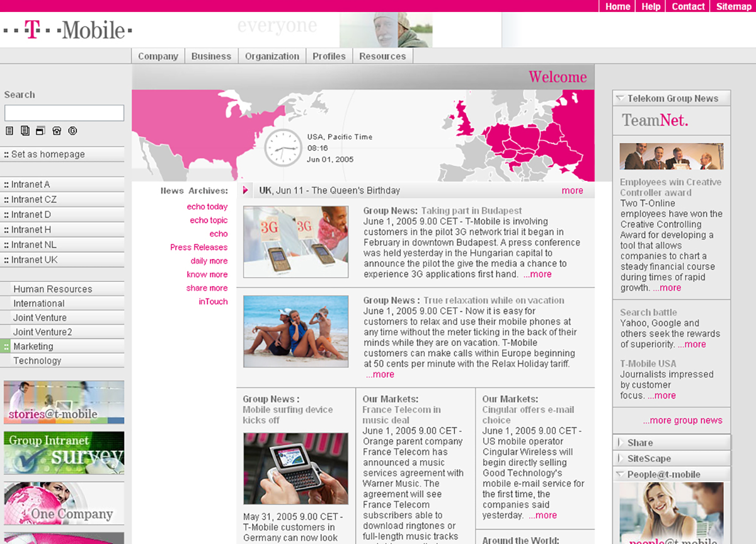Viewport: 756px width, 544px height.
Task: Click the T-Mobile logo
Action: [67, 30]
